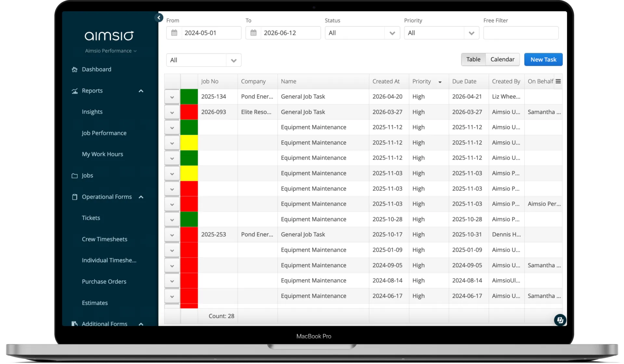Screen dimensions: 624x364
Task: Expand the task row created 2024-06-17
Action: (x=172, y=296)
